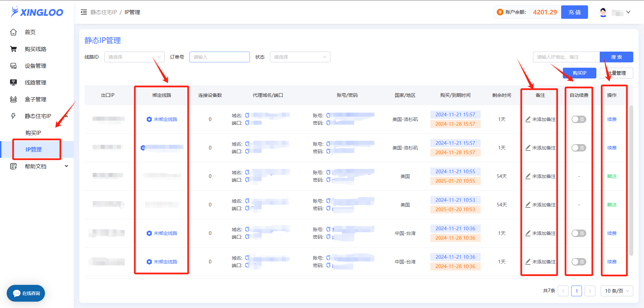The height and width of the screenshot is (308, 644).
Task: Click the home icon beside 首页
Action: [x=13, y=32]
